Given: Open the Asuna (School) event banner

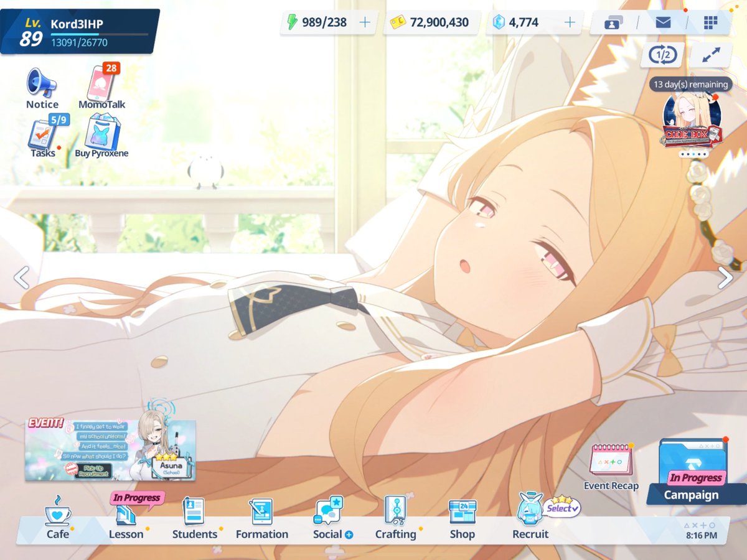Looking at the screenshot, I should (110, 449).
